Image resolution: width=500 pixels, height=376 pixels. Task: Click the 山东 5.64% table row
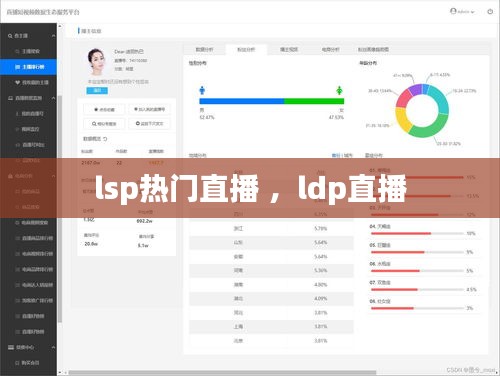[271, 243]
